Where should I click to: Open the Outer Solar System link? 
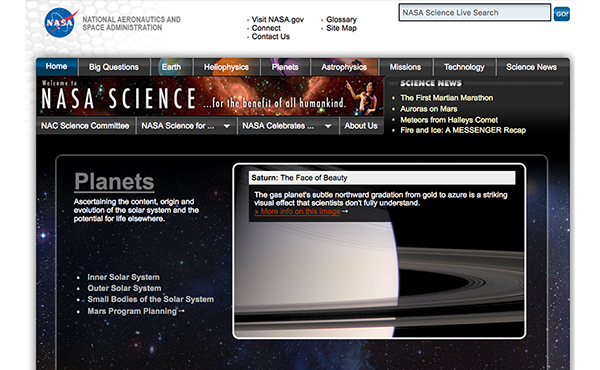click(x=124, y=288)
